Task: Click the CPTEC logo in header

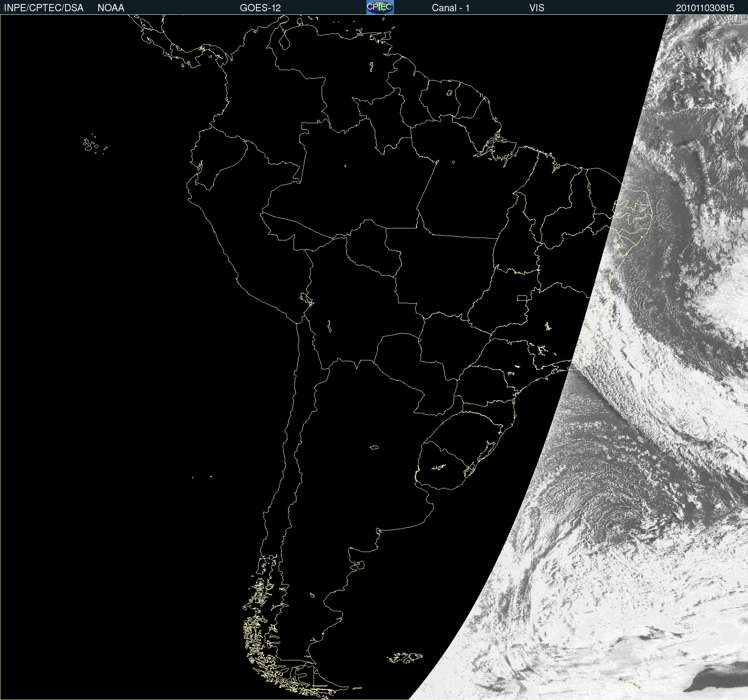Action: (380, 7)
